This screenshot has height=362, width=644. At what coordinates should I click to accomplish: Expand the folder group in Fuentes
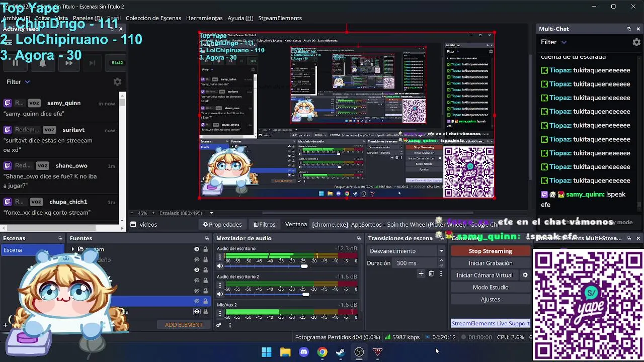pos(73,249)
